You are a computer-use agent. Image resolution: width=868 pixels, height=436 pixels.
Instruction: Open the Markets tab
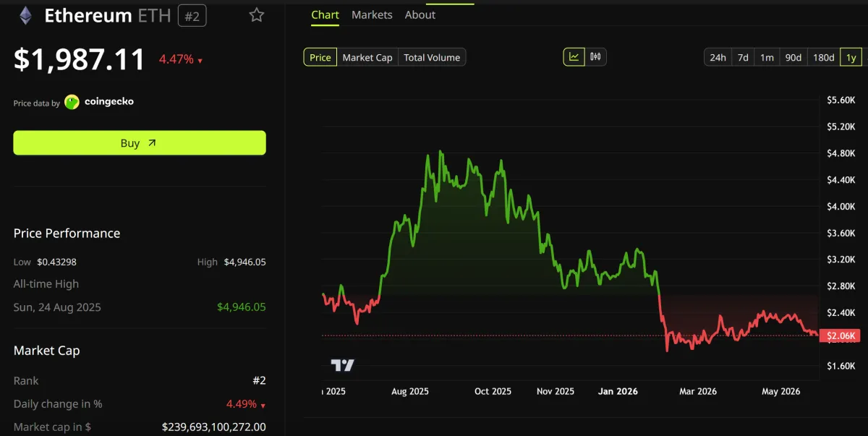point(372,15)
